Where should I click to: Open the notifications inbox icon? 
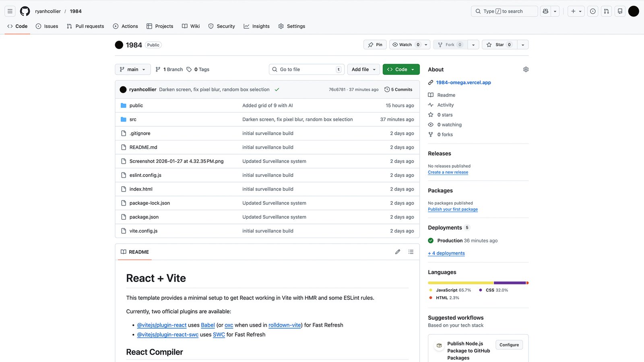[620, 11]
